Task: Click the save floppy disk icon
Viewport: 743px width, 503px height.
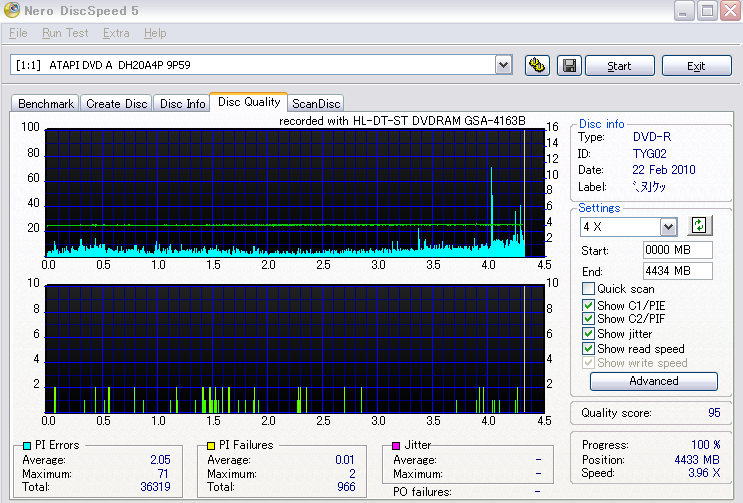Action: tap(569, 65)
